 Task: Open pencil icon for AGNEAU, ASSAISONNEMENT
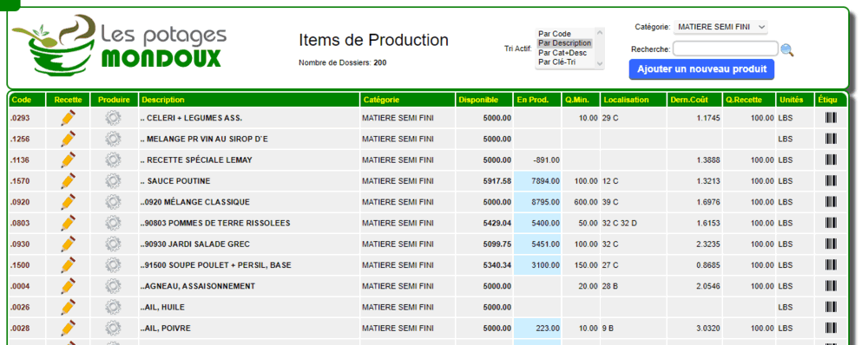tap(68, 286)
